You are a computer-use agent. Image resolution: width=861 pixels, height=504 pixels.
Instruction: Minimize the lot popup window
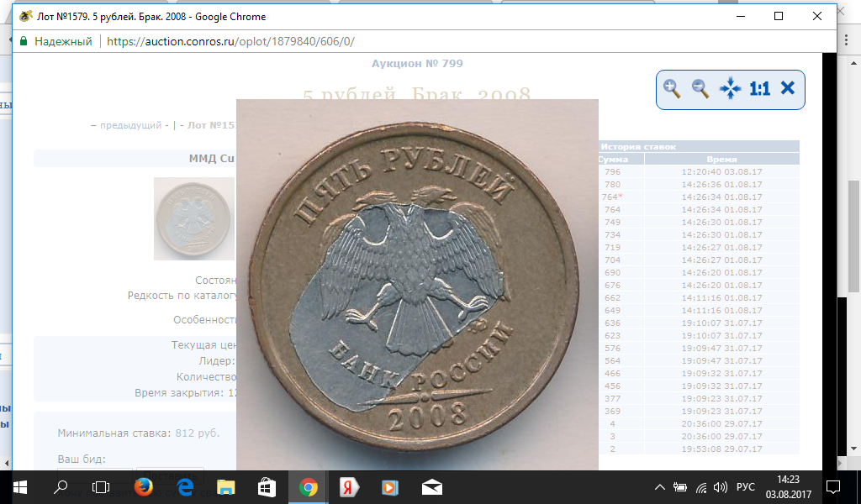742,17
